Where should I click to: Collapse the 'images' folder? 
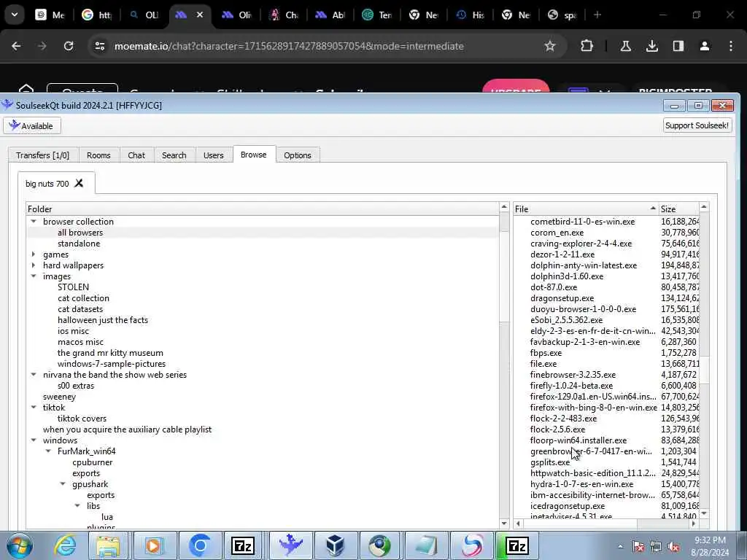[x=34, y=276]
